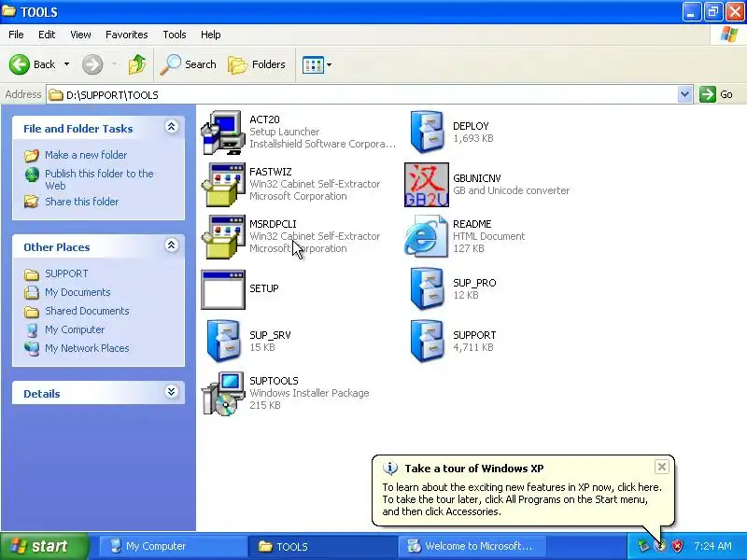Open My Network Places link
The width and height of the screenshot is (747, 560).
(x=87, y=348)
